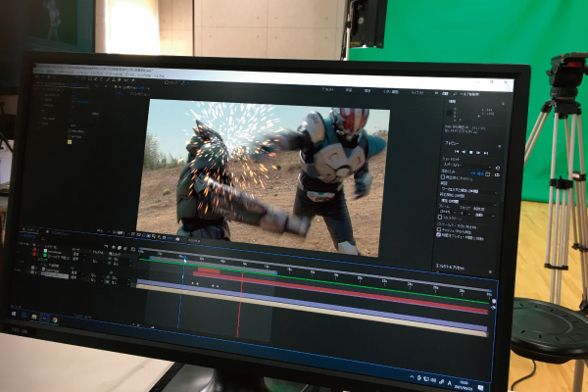588x392 pixels.
Task: Stop playback in the Preview panel
Action: coord(470,152)
